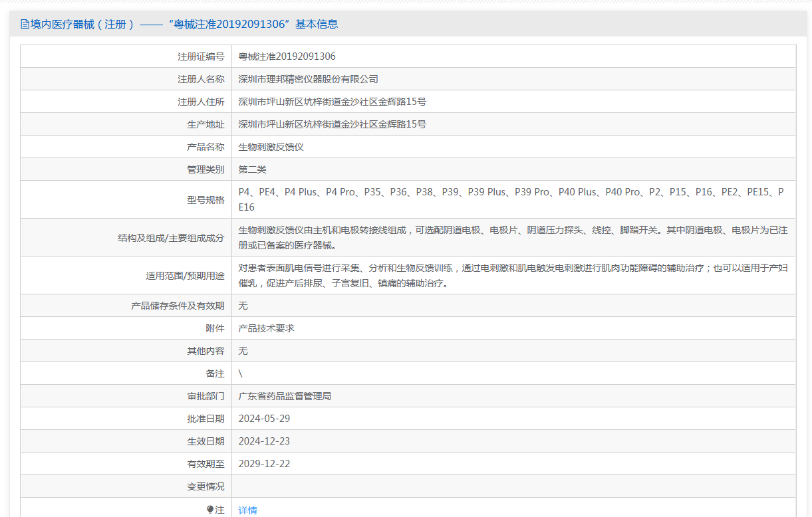This screenshot has width=812, height=517.
Task: Select registration number 粤械注准20192091306 value
Action: coord(287,56)
